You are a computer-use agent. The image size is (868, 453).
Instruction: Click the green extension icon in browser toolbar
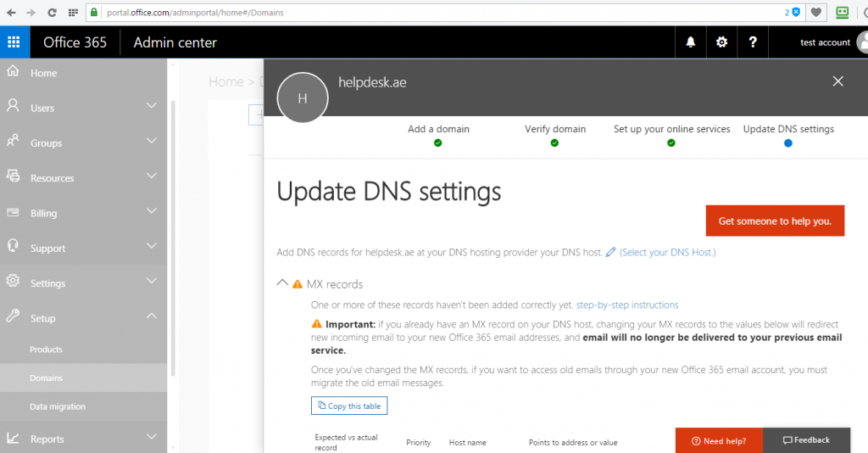(x=842, y=12)
